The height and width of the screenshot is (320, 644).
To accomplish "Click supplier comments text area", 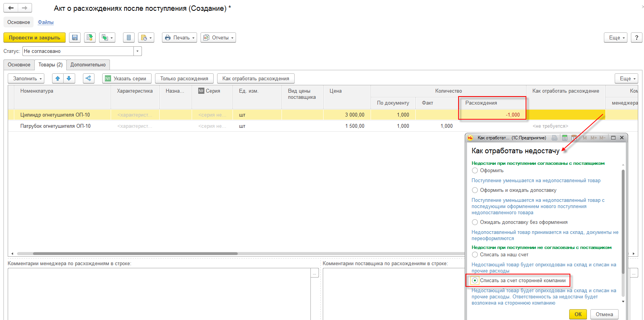I will coord(393,294).
